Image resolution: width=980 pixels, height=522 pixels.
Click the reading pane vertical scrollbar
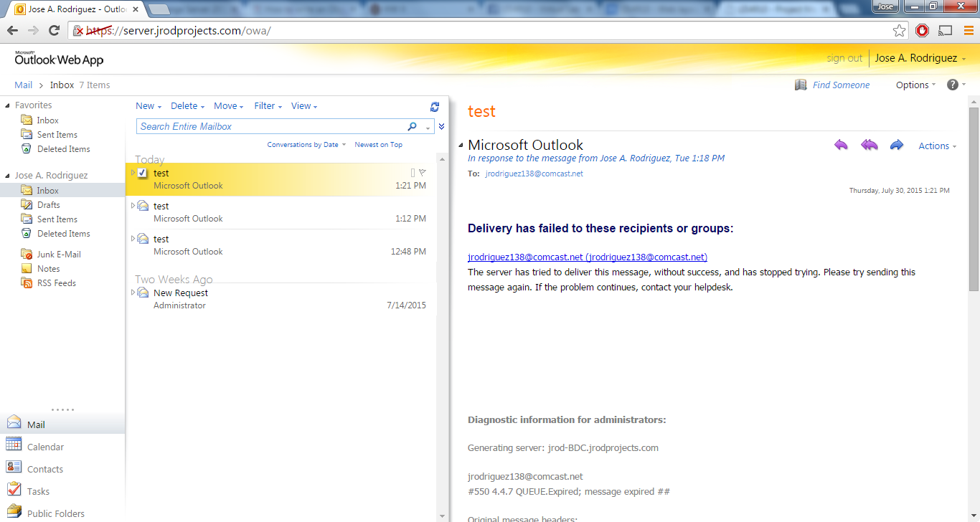coord(974,199)
